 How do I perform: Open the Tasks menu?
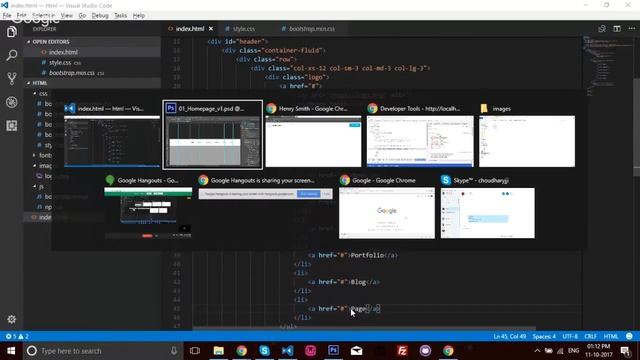[x=120, y=16]
